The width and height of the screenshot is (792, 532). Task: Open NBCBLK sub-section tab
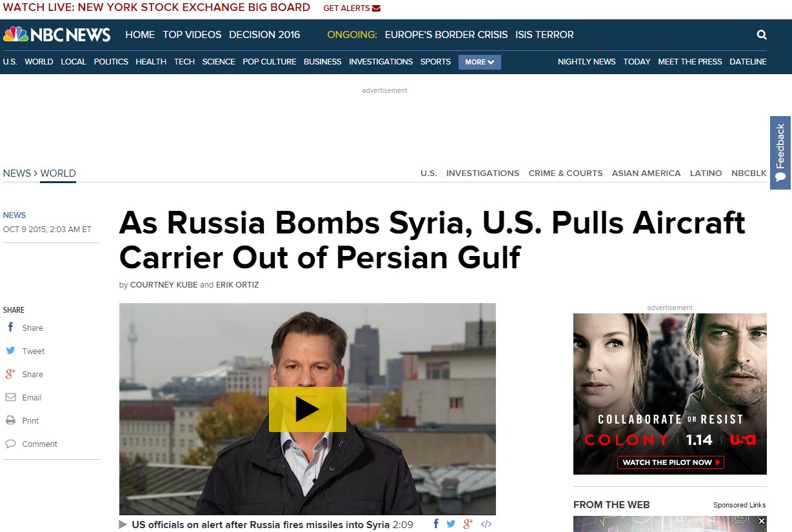click(749, 173)
